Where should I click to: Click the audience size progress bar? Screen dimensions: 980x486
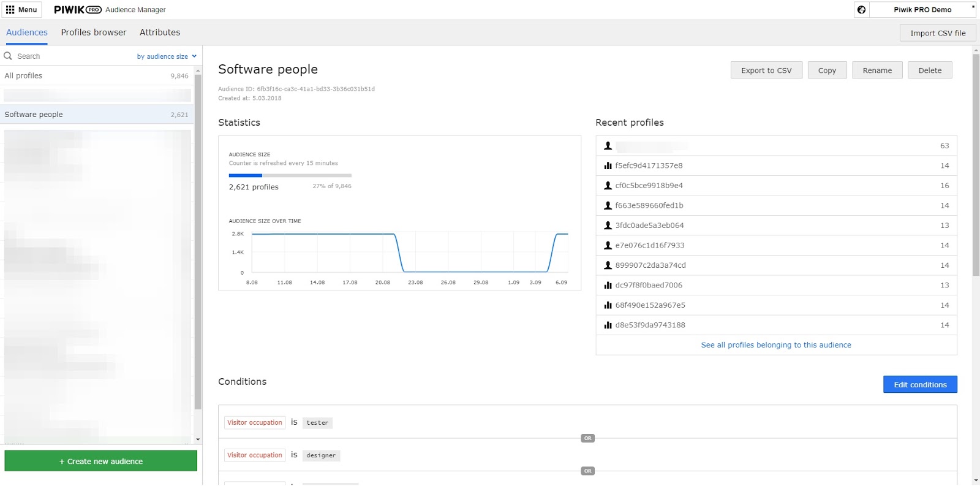click(290, 176)
